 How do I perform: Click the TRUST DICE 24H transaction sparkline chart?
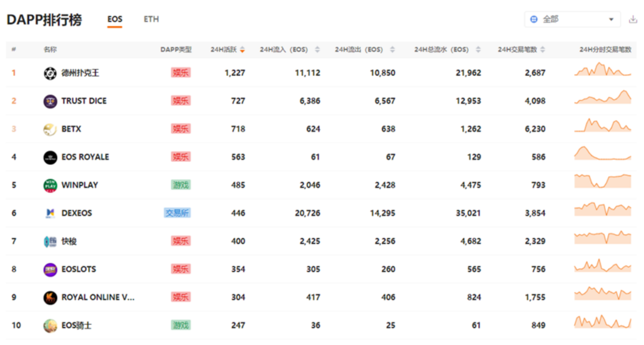coord(603,97)
